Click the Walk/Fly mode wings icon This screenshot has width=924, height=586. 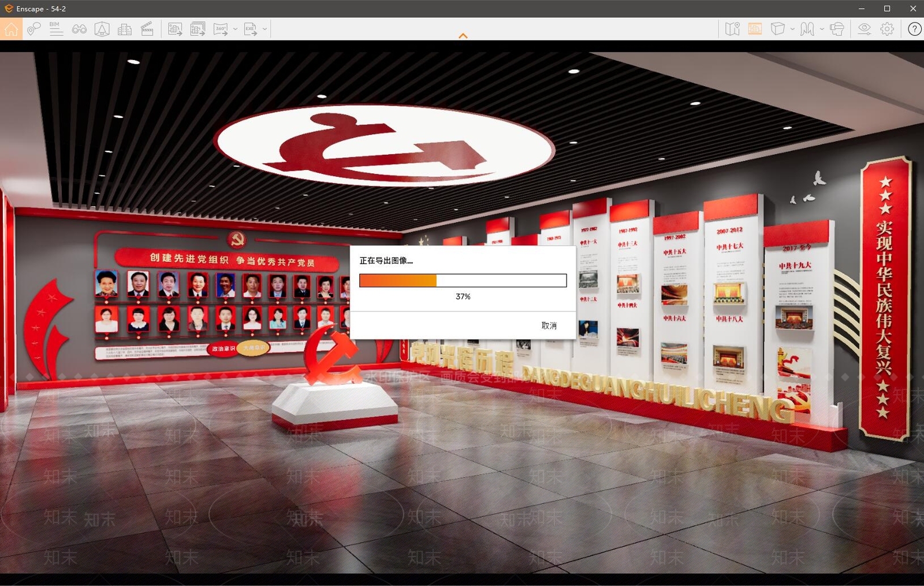[x=807, y=29]
